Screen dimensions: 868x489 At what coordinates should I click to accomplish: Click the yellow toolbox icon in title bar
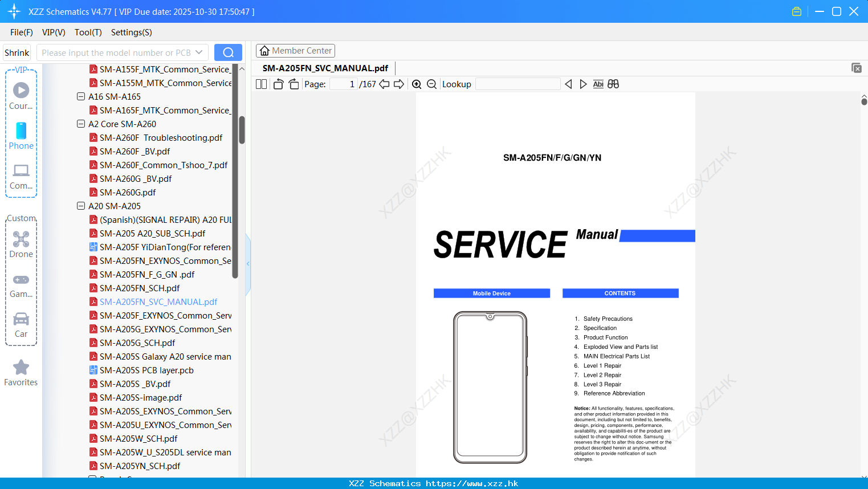pyautogui.click(x=797, y=11)
